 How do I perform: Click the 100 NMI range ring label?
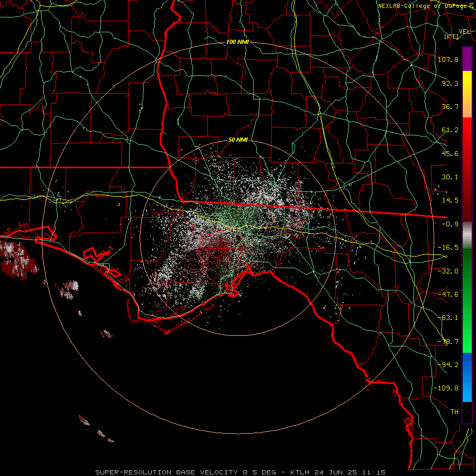(237, 42)
